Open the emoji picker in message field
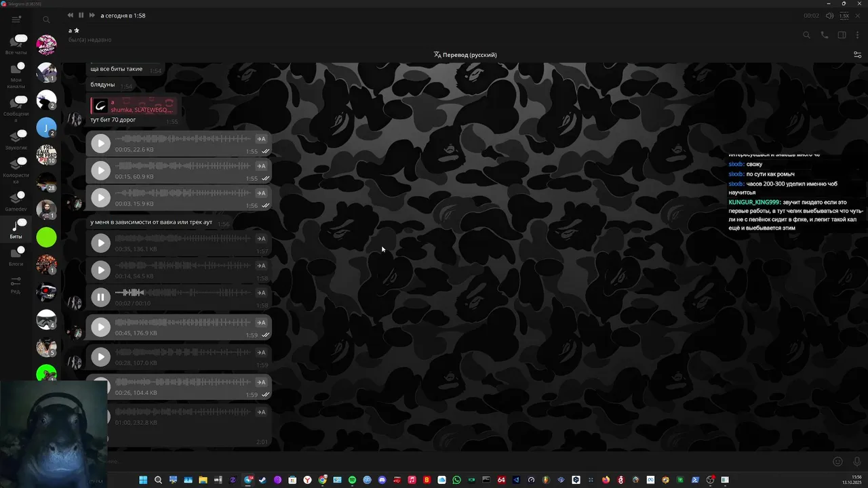The width and height of the screenshot is (868, 488). [837, 462]
